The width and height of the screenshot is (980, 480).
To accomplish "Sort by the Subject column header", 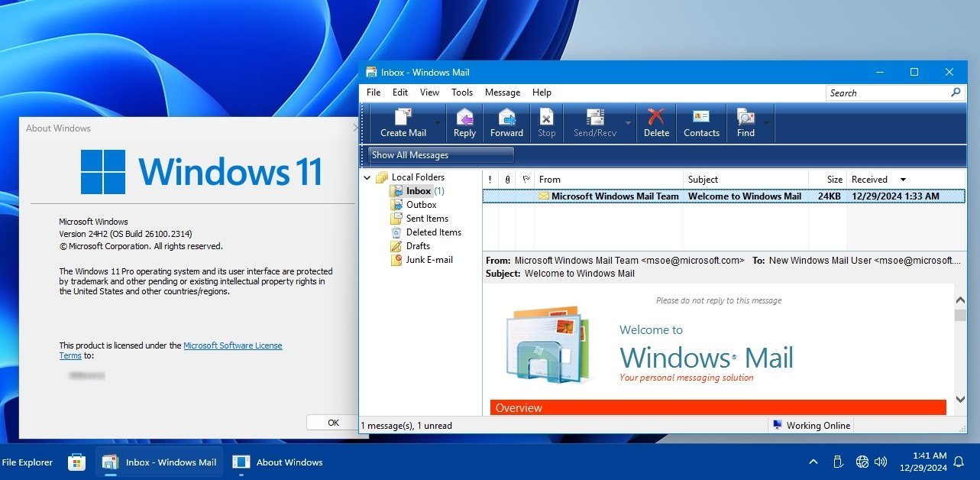I will pos(746,180).
